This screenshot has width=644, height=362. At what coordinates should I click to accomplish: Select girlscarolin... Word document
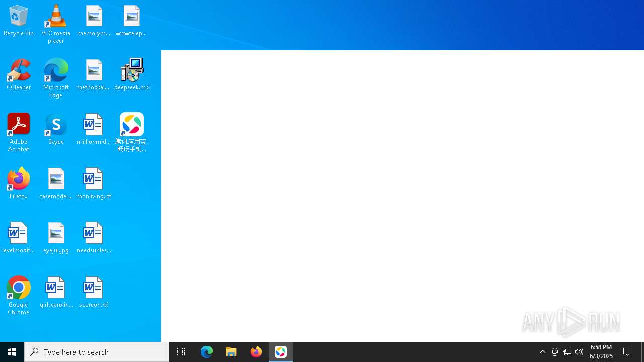(x=56, y=292)
